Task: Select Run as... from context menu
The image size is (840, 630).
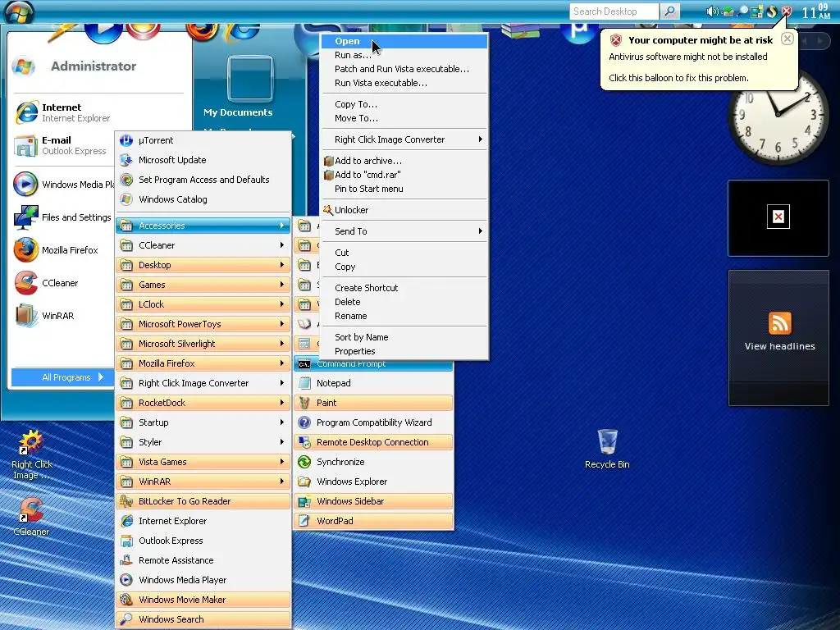Action: pyautogui.click(x=404, y=55)
